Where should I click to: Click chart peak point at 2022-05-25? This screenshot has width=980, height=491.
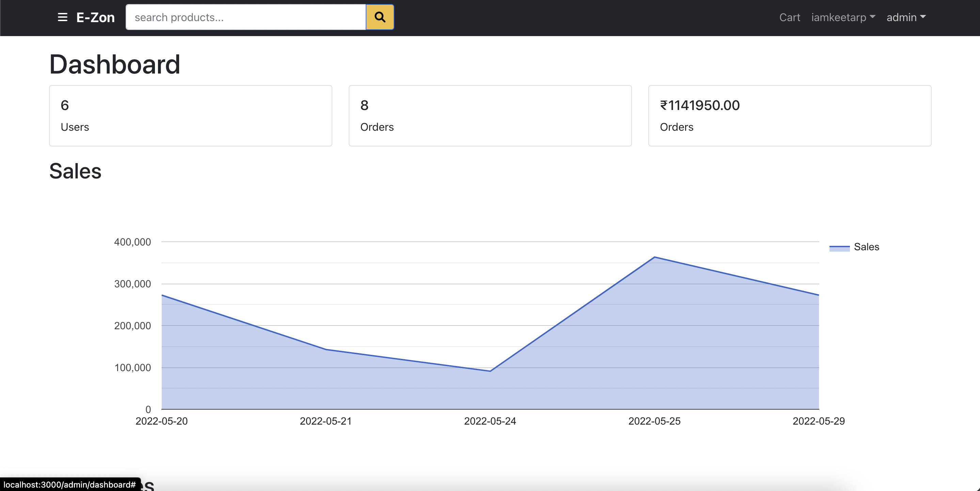(x=654, y=257)
